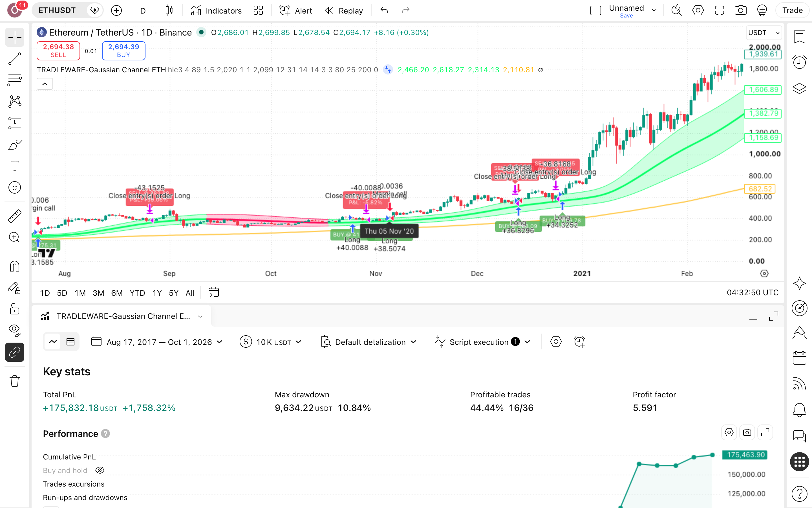Expand the date range Aug 17, 2017 dropdown
This screenshot has height=508, width=812.
[157, 342]
